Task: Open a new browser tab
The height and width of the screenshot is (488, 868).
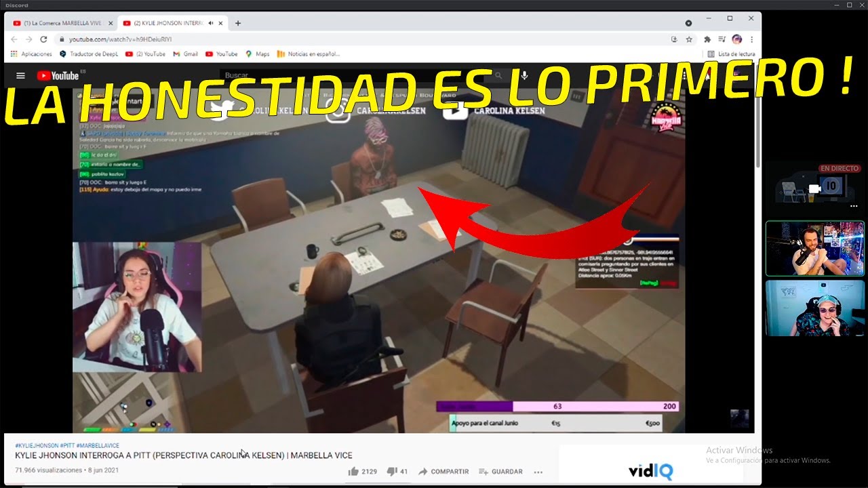Action: (237, 23)
